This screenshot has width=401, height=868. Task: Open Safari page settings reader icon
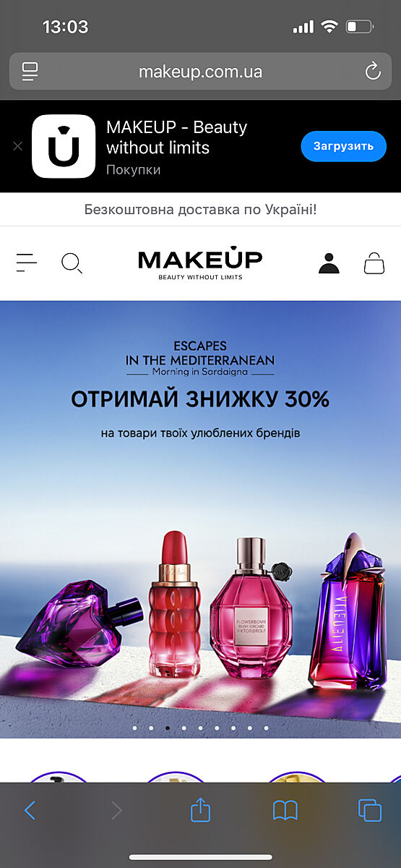30,72
